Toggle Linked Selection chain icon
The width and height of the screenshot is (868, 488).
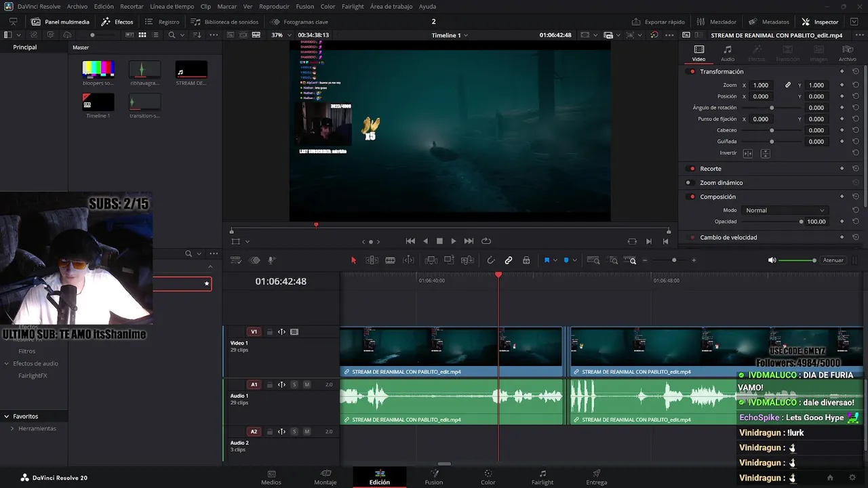tap(509, 260)
